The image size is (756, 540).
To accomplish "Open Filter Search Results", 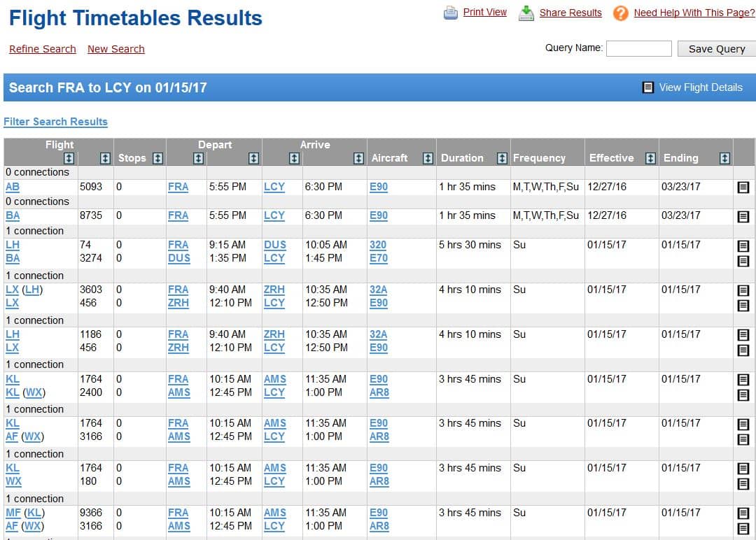I will (x=55, y=122).
